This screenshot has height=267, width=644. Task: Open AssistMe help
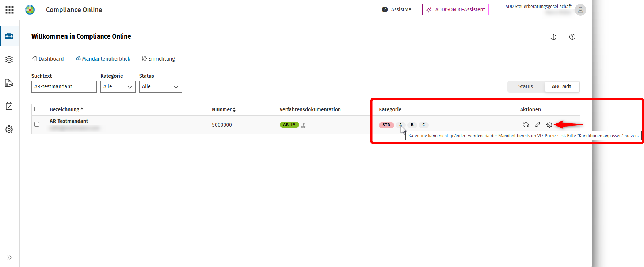point(396,9)
